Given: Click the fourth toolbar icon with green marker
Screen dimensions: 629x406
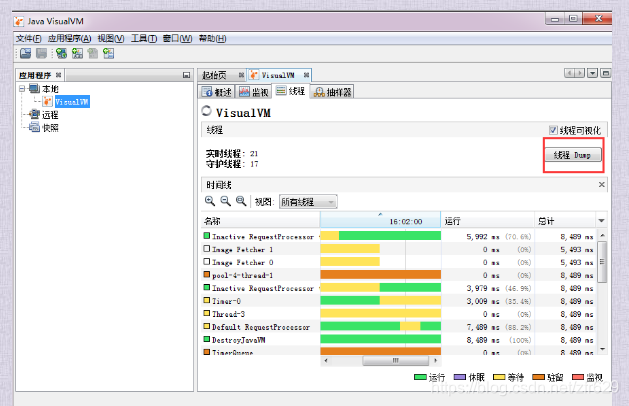Looking at the screenshot, I should click(77, 53).
